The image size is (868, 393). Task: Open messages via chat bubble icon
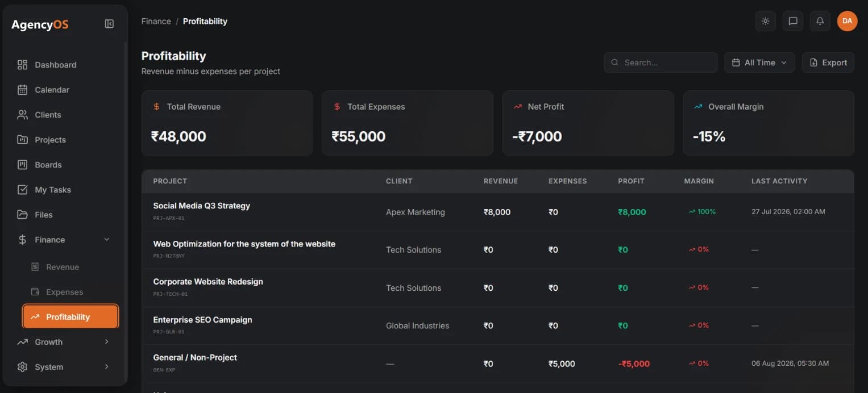(x=793, y=21)
